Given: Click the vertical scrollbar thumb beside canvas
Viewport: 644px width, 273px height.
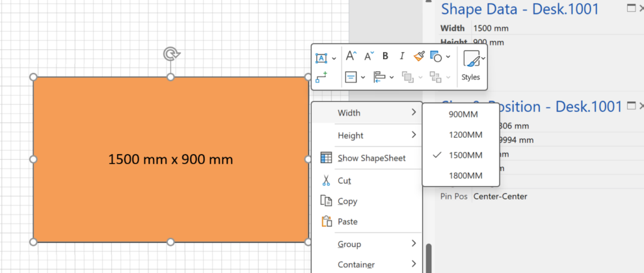Looking at the screenshot, I should (x=429, y=259).
